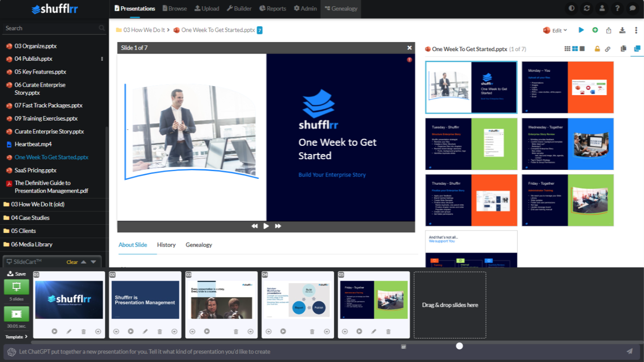Open the help question mark icon
Screen dimensions: 644x362
(618, 8)
